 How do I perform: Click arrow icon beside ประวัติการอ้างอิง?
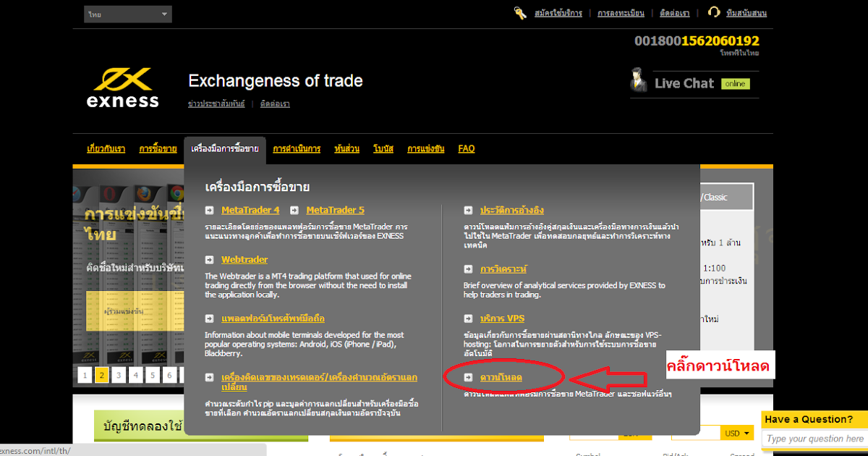(x=468, y=211)
